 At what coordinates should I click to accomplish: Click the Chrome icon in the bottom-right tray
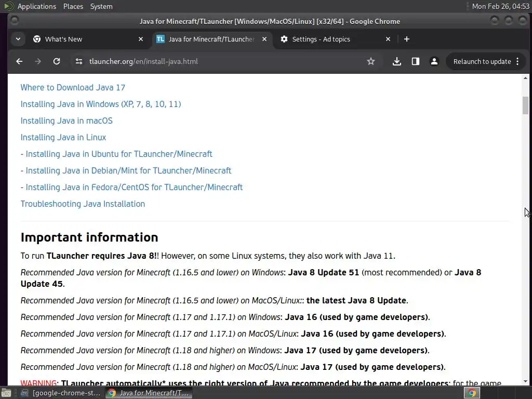472,393
